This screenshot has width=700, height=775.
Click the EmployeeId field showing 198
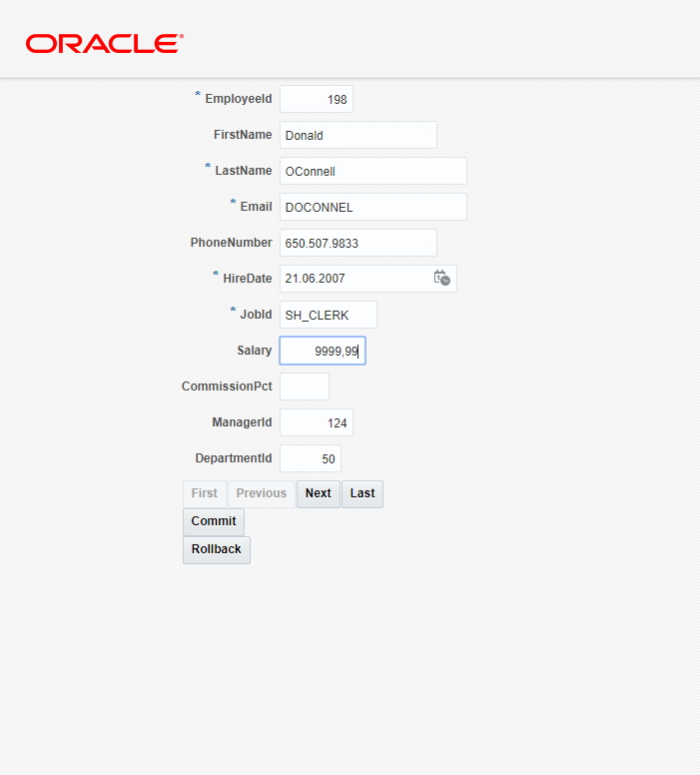click(317, 99)
